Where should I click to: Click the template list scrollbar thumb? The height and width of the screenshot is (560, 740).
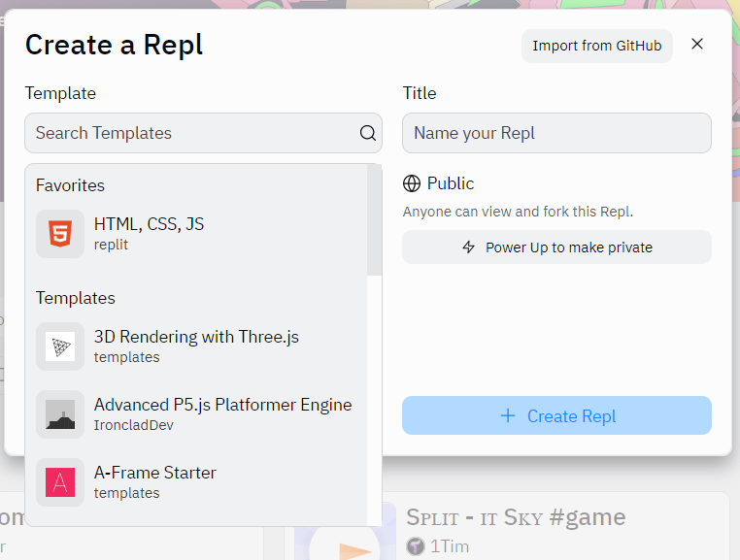374,220
